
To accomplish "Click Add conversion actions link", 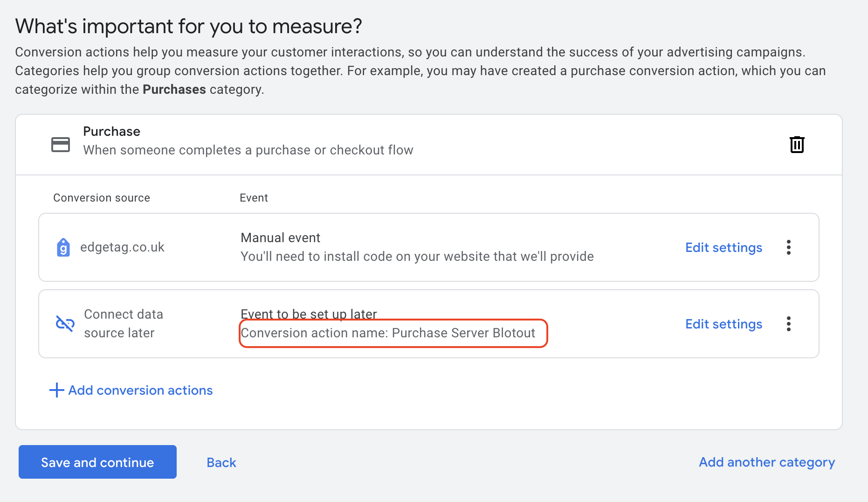I will [x=140, y=390].
